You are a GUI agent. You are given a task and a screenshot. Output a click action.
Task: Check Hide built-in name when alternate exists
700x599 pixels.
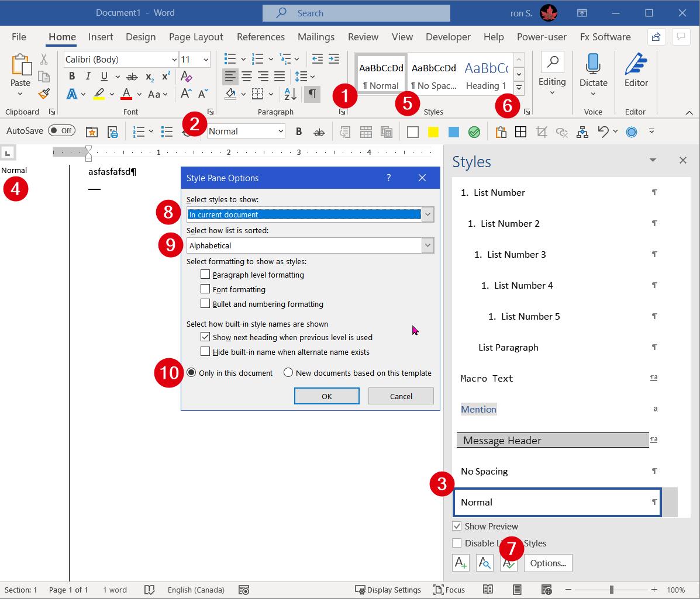205,351
